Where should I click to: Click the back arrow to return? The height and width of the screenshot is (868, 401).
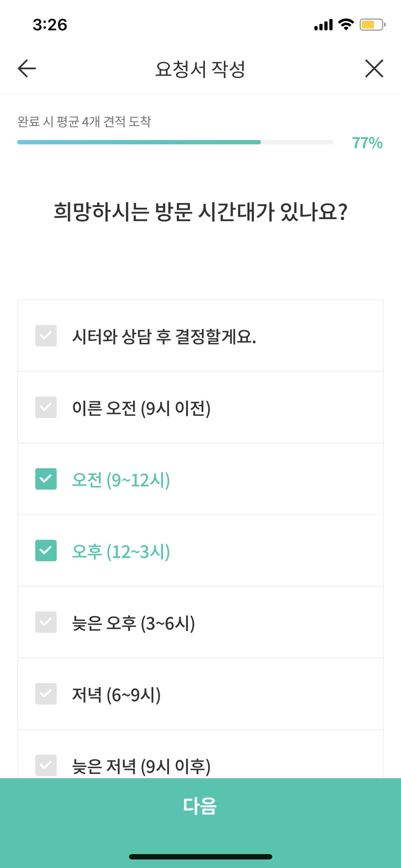[x=26, y=69]
